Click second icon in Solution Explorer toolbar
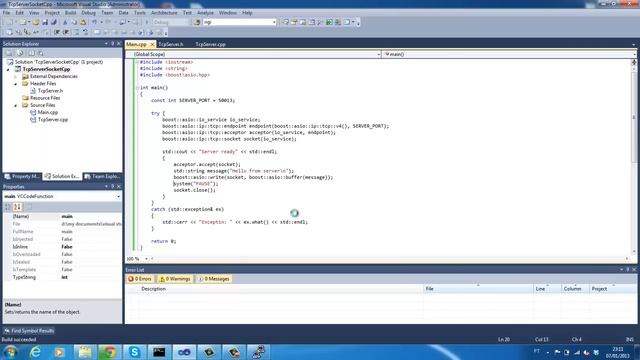The width and height of the screenshot is (640, 360). (x=19, y=53)
